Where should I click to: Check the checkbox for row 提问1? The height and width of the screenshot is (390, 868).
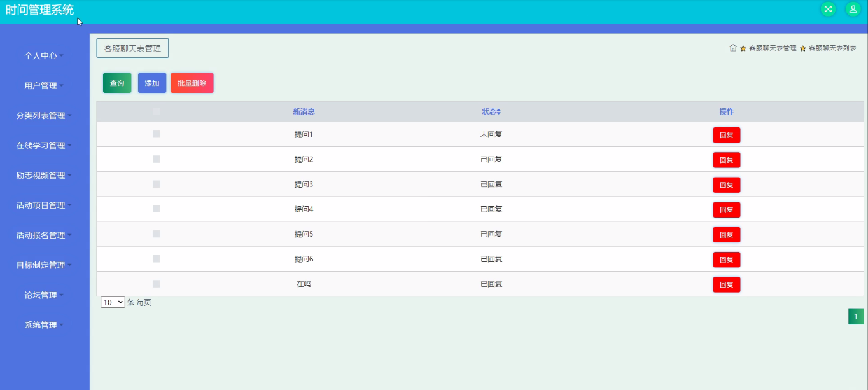coord(157,134)
